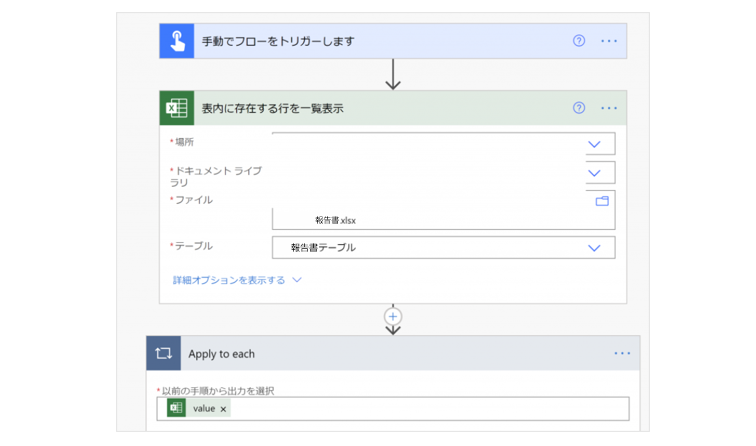
Task: Remove the value token with its x
Action: coord(223,409)
